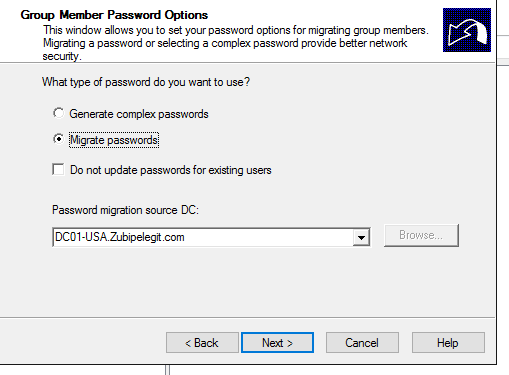509x375 pixels.
Task: Cancel the migration wizard
Action: click(362, 342)
